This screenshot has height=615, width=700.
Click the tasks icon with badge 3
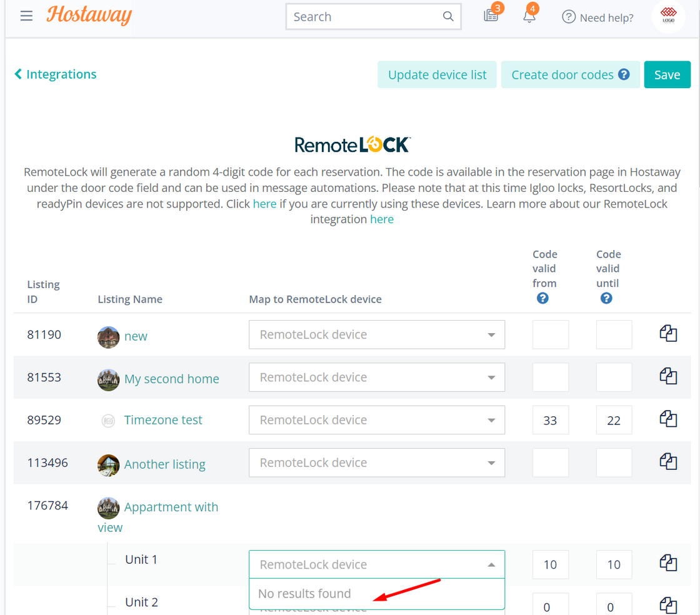pyautogui.click(x=491, y=17)
